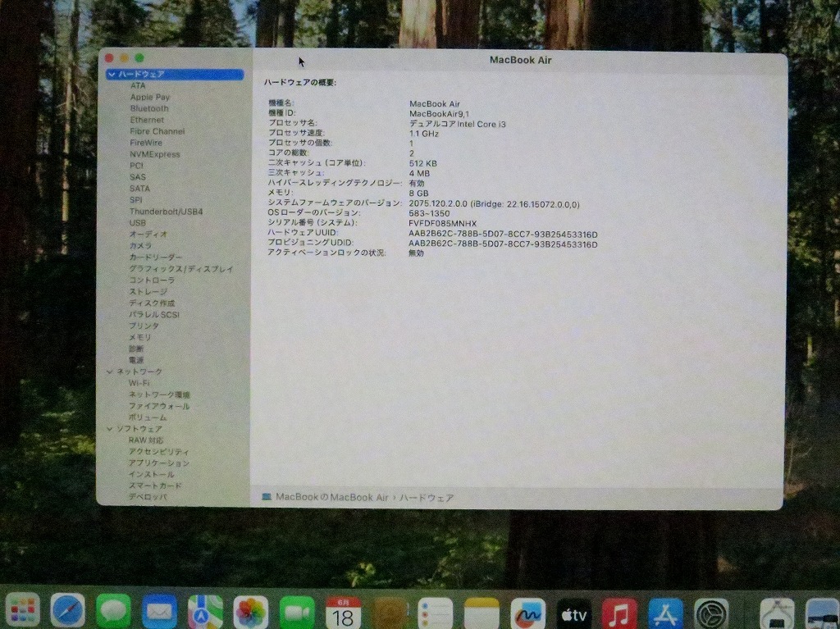This screenshot has width=840, height=629.
Task: Select Wi-Fi under ネットワーク
Action: click(x=139, y=383)
